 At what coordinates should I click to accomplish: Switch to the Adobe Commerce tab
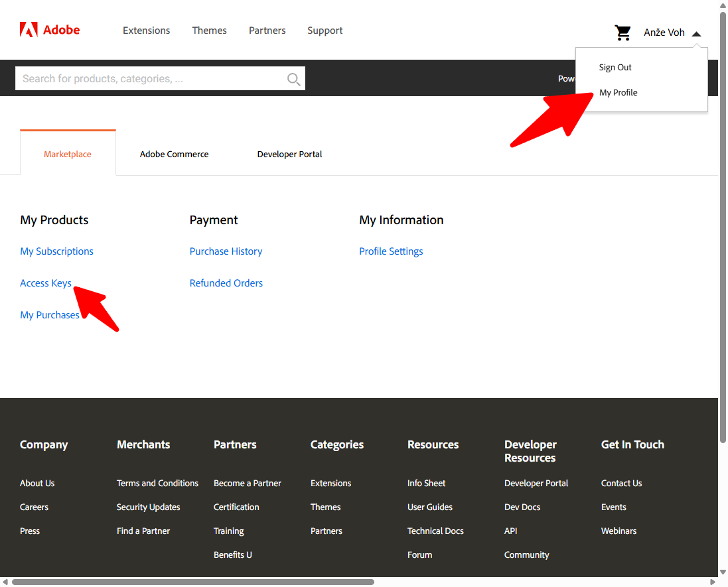[174, 154]
